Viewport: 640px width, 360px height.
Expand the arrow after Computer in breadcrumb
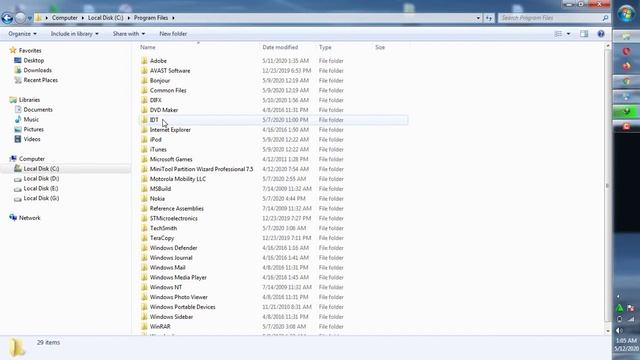click(x=83, y=18)
